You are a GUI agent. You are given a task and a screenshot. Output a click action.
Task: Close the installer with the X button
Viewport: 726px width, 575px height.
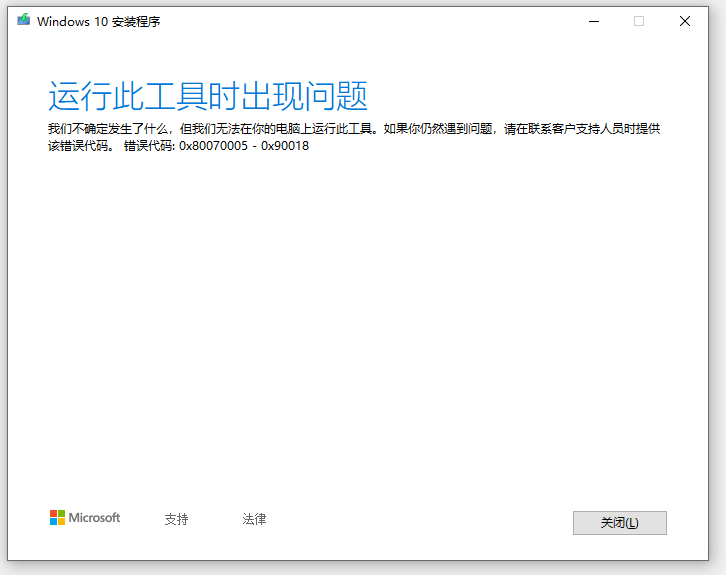point(685,21)
